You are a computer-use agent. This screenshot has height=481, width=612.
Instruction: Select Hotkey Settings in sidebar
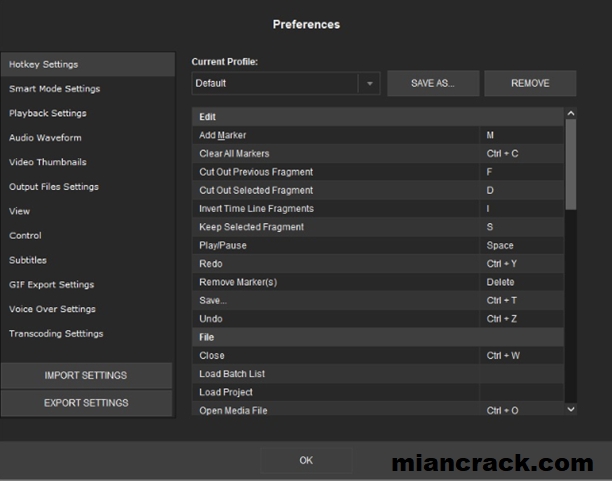coord(87,64)
